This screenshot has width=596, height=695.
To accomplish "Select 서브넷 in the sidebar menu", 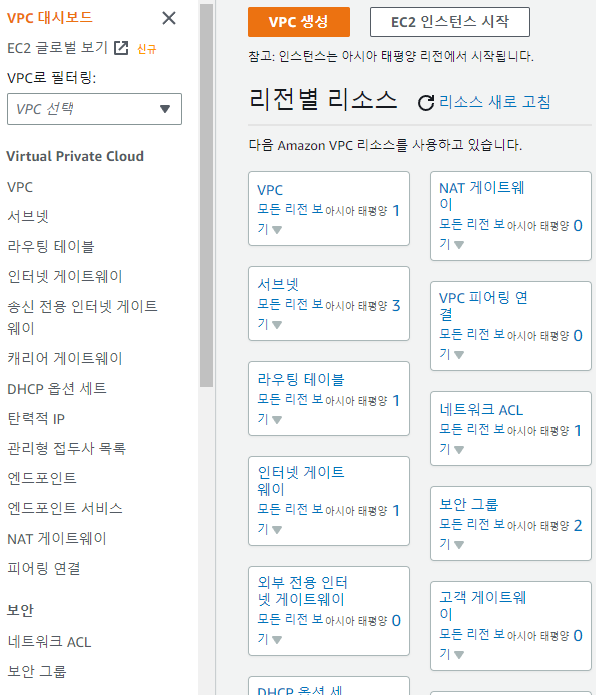I will click(27, 217).
